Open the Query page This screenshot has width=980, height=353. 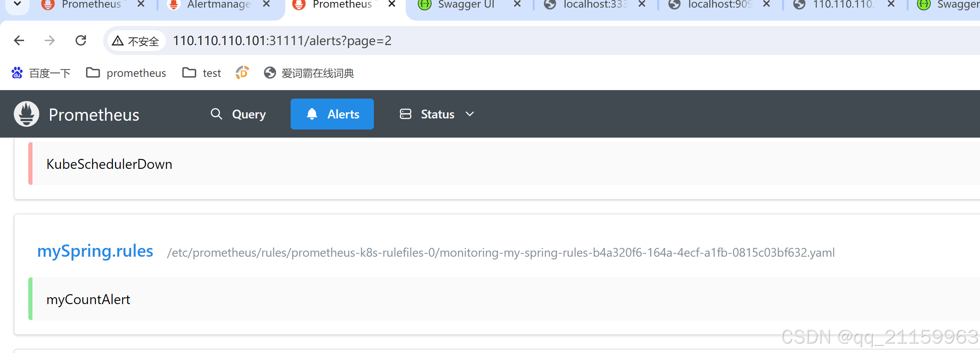click(238, 114)
